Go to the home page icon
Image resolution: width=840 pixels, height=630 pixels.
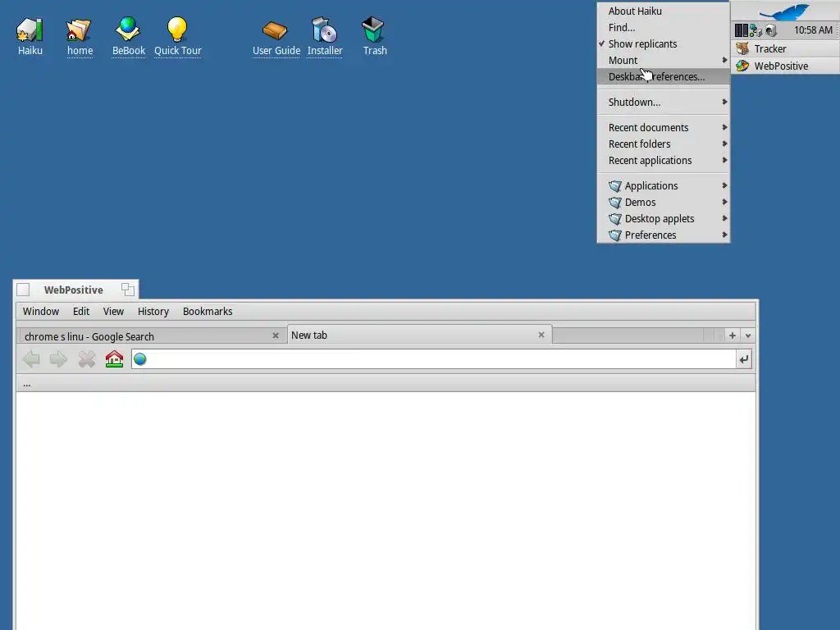click(x=114, y=359)
